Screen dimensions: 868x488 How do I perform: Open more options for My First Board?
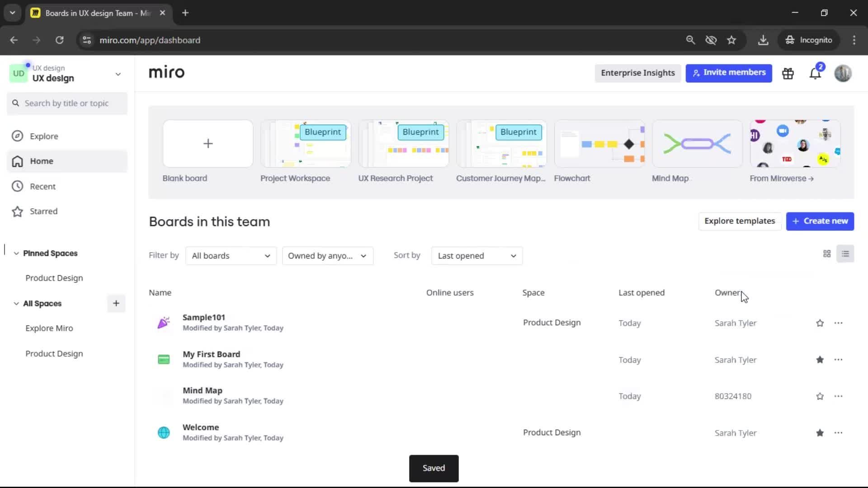click(x=838, y=360)
